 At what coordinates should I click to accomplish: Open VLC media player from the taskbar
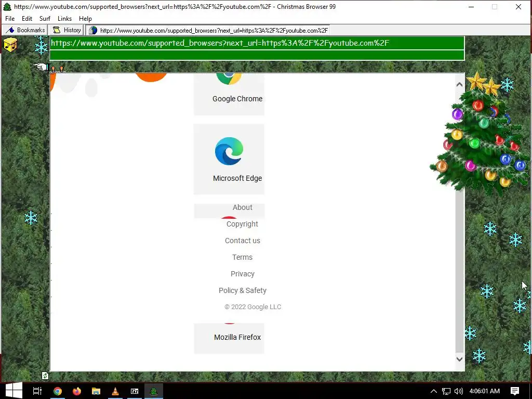pos(115,391)
